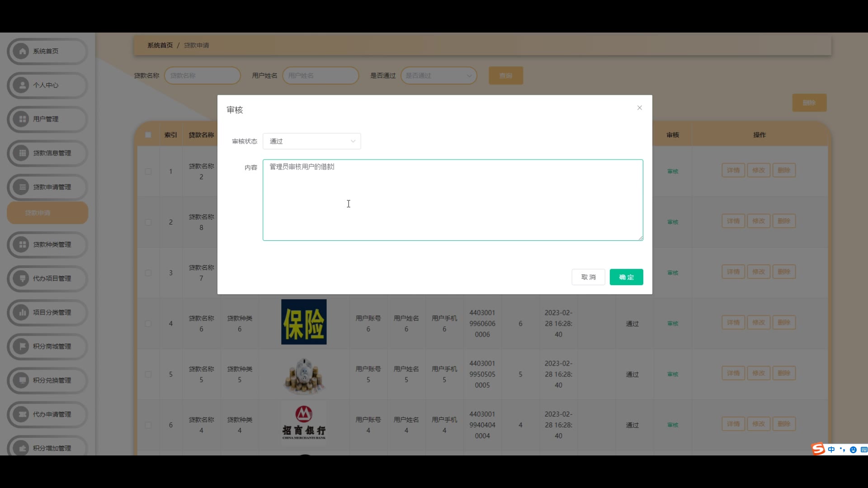Click into the 内容 text area
The height and width of the screenshot is (488, 868).
point(453,200)
